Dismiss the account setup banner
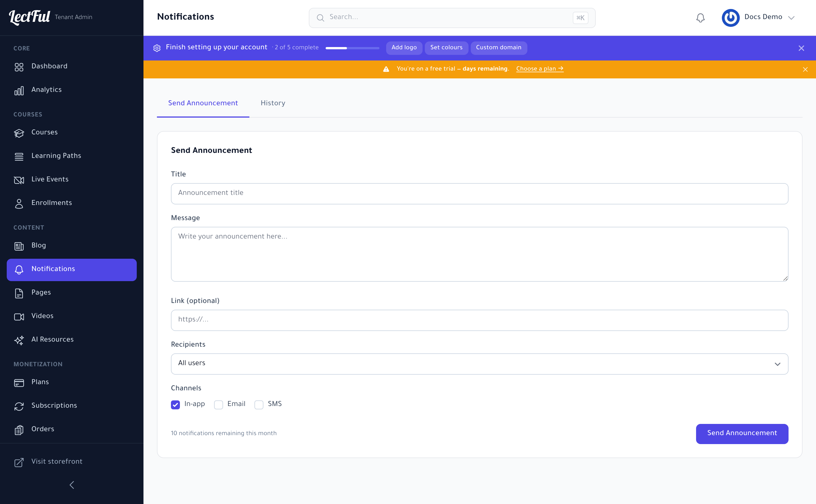The height and width of the screenshot is (504, 816). click(801, 48)
